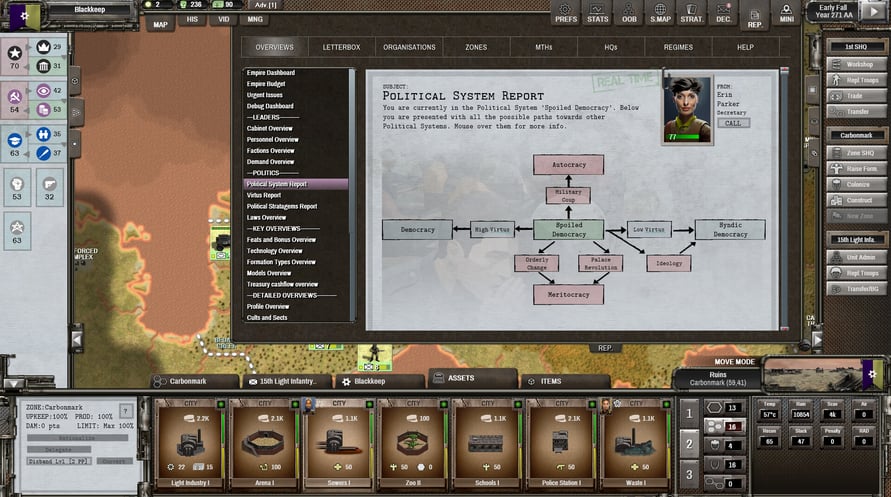Switch to the ORGANISATIONS tab

(409, 47)
